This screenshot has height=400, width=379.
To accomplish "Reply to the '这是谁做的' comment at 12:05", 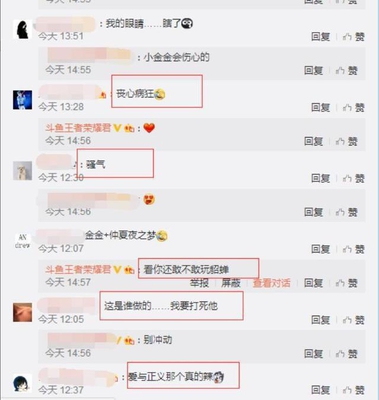I will pyautogui.click(x=320, y=320).
